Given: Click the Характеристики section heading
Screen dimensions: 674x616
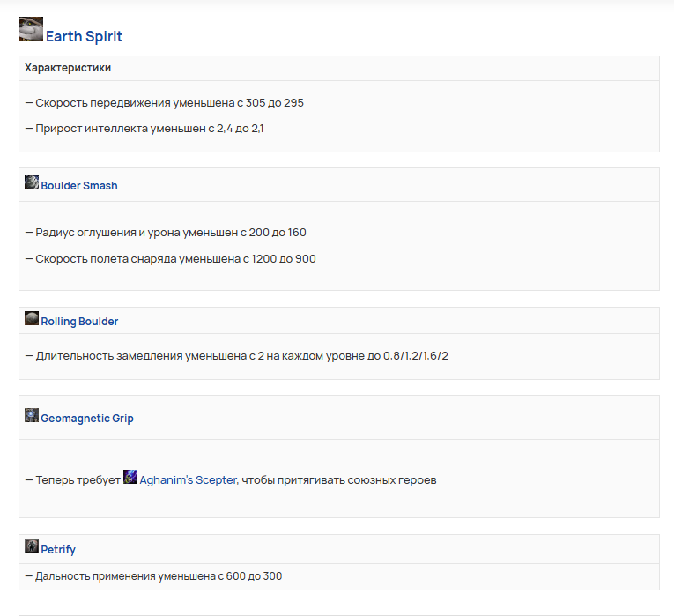Looking at the screenshot, I should tap(68, 68).
